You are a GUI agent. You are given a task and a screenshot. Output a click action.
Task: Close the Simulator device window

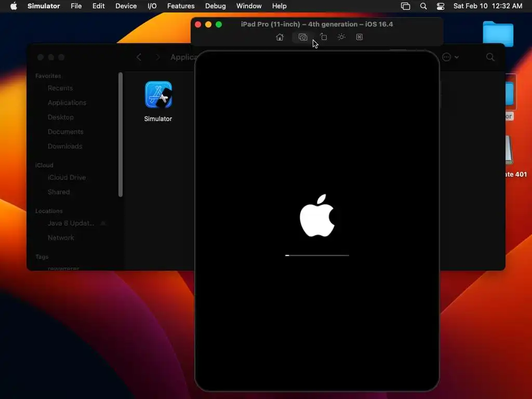tap(198, 24)
